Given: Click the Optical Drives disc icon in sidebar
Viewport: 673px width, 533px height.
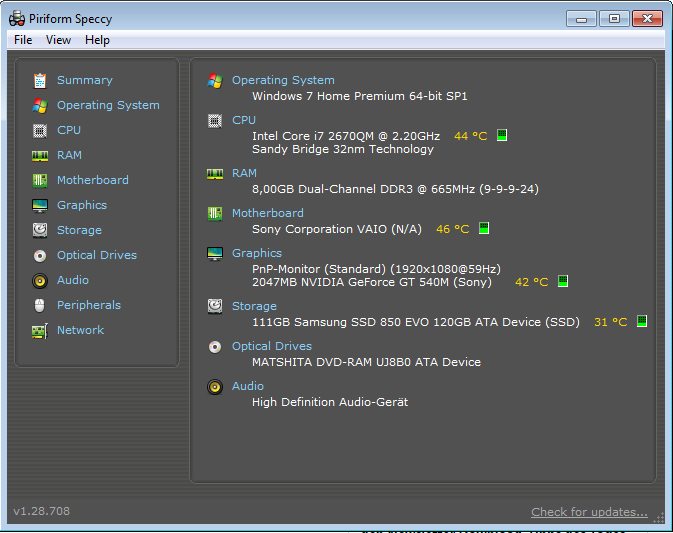Looking at the screenshot, I should (40, 256).
